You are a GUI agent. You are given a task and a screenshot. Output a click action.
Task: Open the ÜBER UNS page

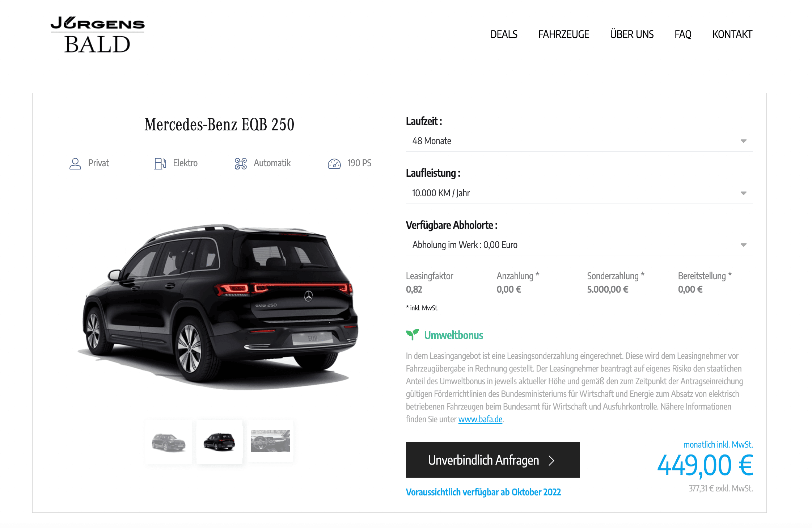coord(632,34)
